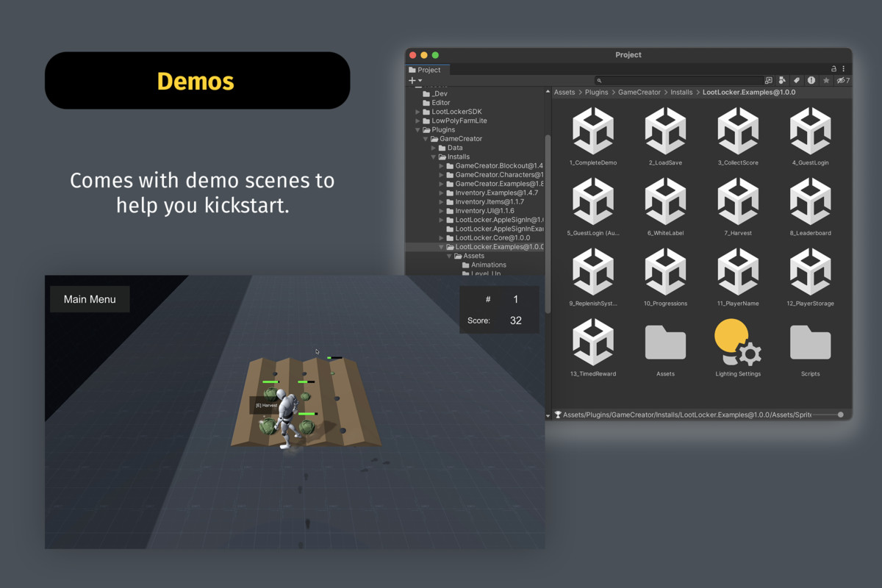The height and width of the screenshot is (588, 882).
Task: Select the Animations folder in tree
Action: 484,265
